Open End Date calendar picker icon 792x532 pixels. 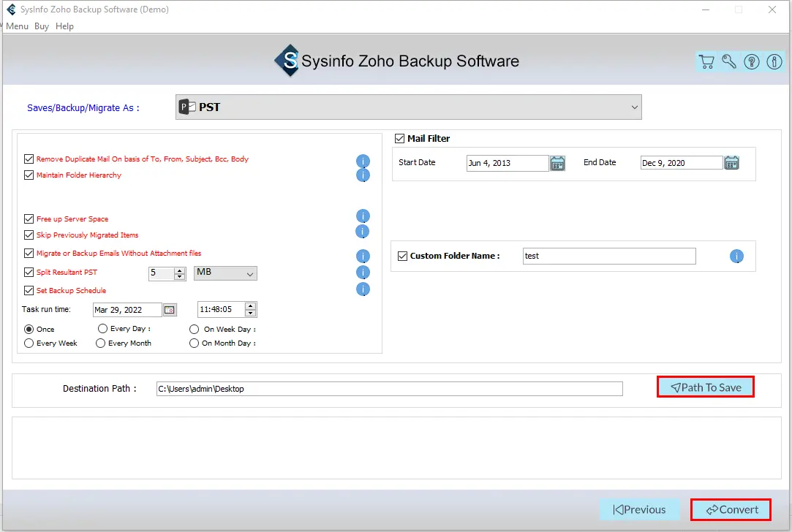tap(731, 163)
